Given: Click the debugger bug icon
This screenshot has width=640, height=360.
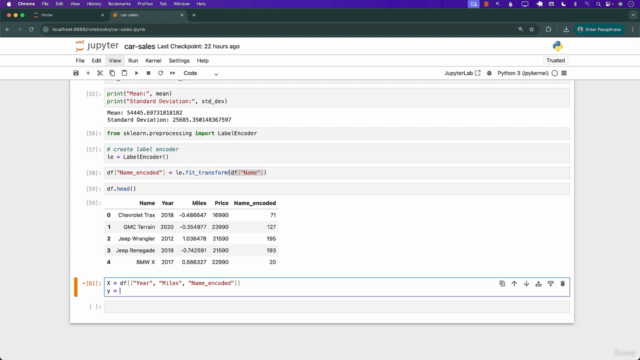Looking at the screenshot, I should pos(489,73).
